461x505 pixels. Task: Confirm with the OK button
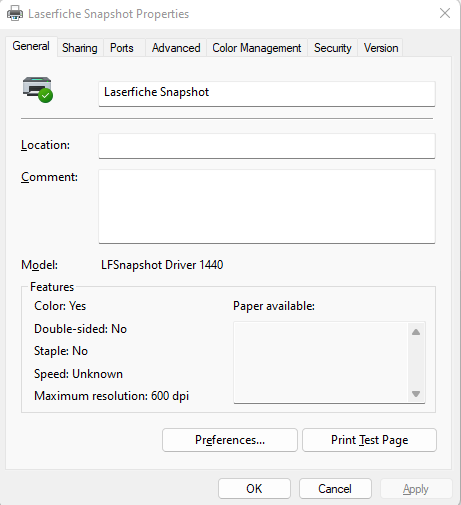[254, 489]
